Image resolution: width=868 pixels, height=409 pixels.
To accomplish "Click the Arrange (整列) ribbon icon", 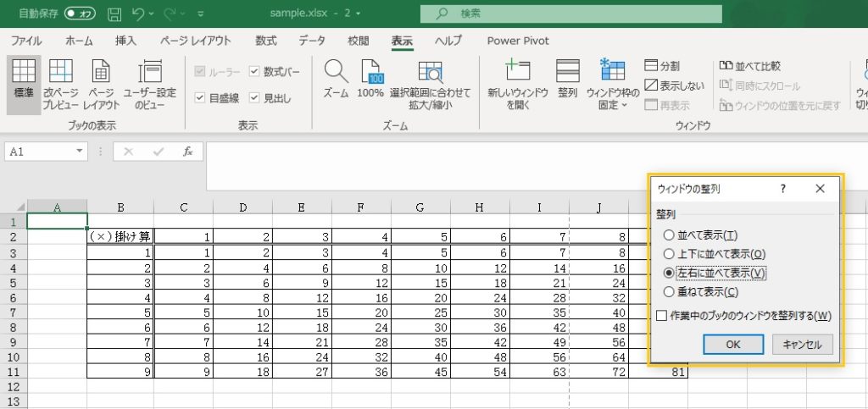I will tap(567, 73).
